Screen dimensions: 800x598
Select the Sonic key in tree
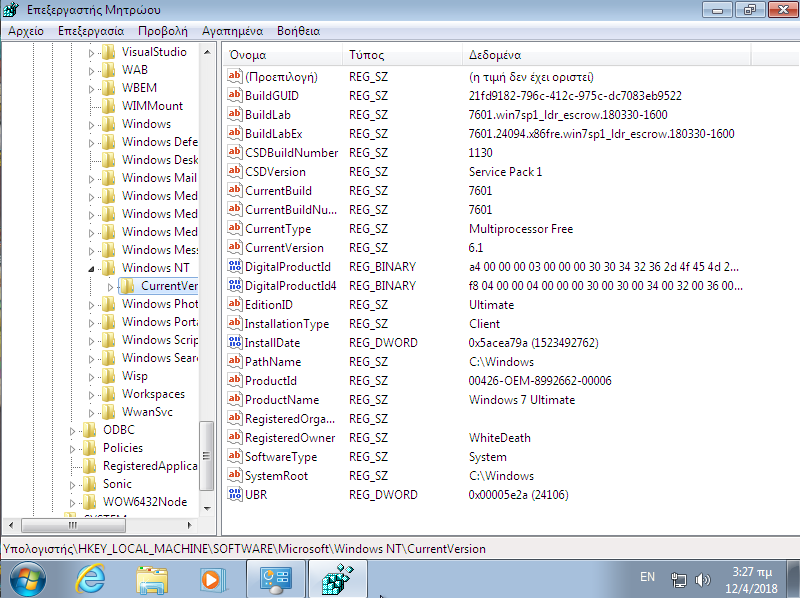click(117, 484)
